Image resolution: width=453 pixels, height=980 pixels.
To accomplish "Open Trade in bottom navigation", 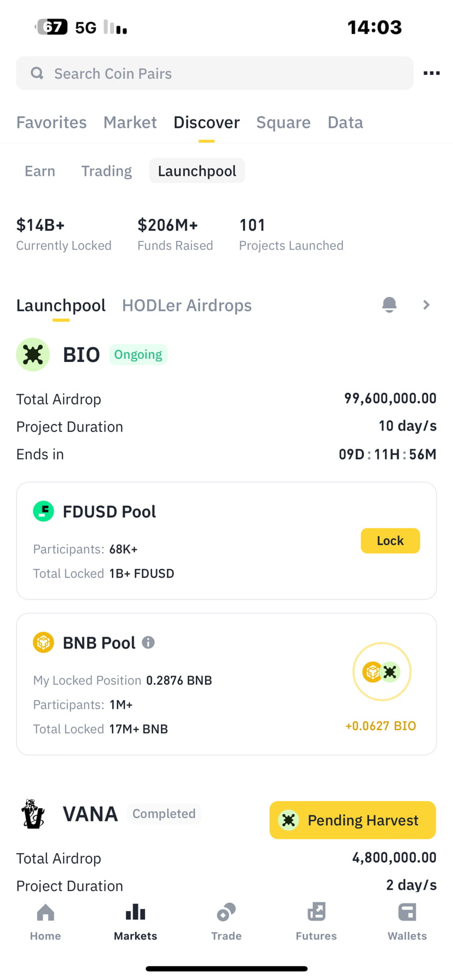I will click(226, 922).
